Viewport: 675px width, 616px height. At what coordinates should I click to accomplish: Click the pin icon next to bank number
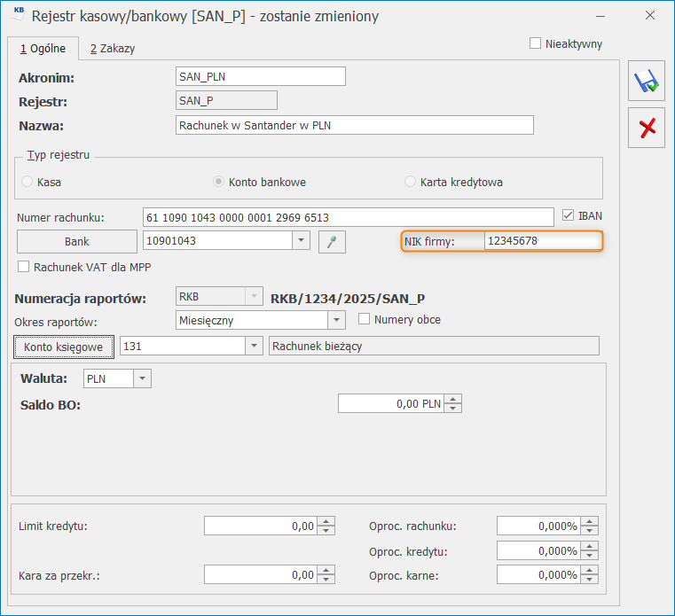(x=332, y=241)
